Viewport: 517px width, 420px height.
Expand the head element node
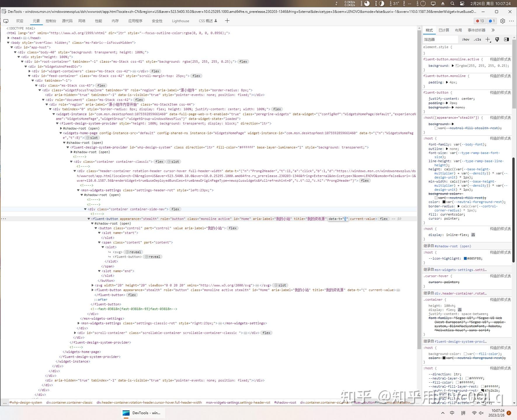(x=8, y=38)
